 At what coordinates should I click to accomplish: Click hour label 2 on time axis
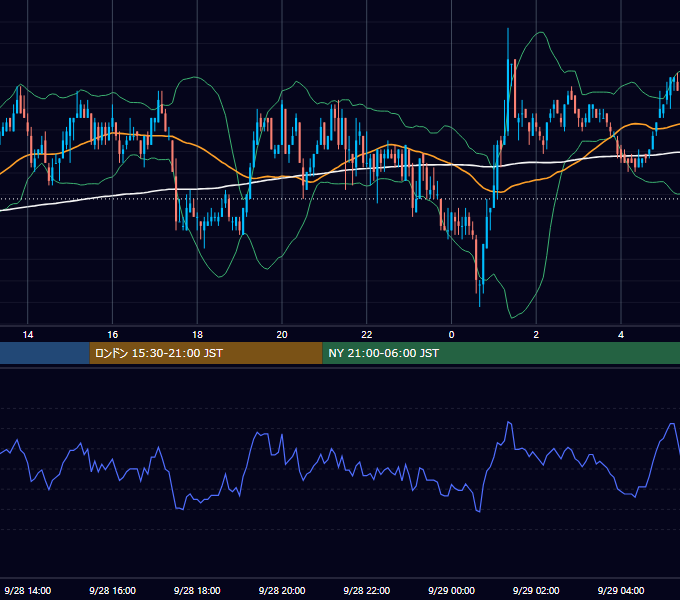tap(536, 335)
